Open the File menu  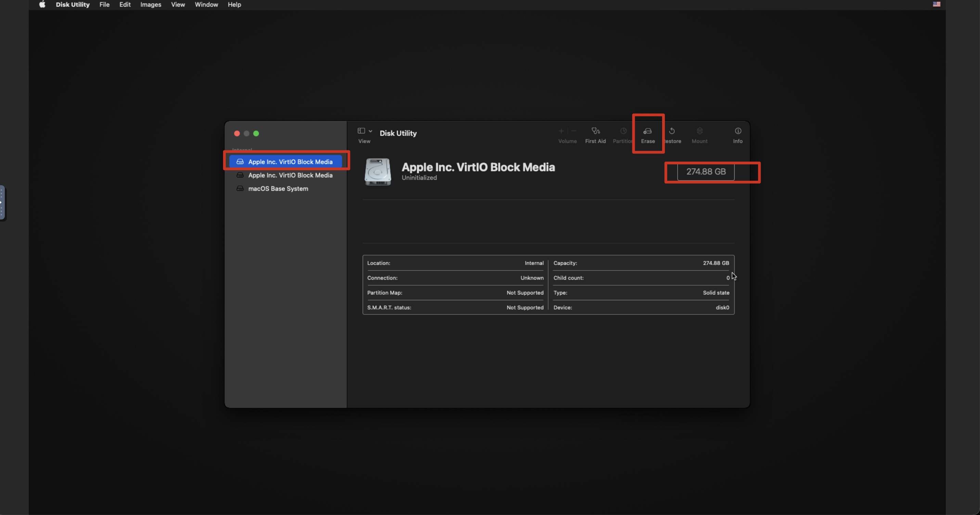tap(104, 4)
